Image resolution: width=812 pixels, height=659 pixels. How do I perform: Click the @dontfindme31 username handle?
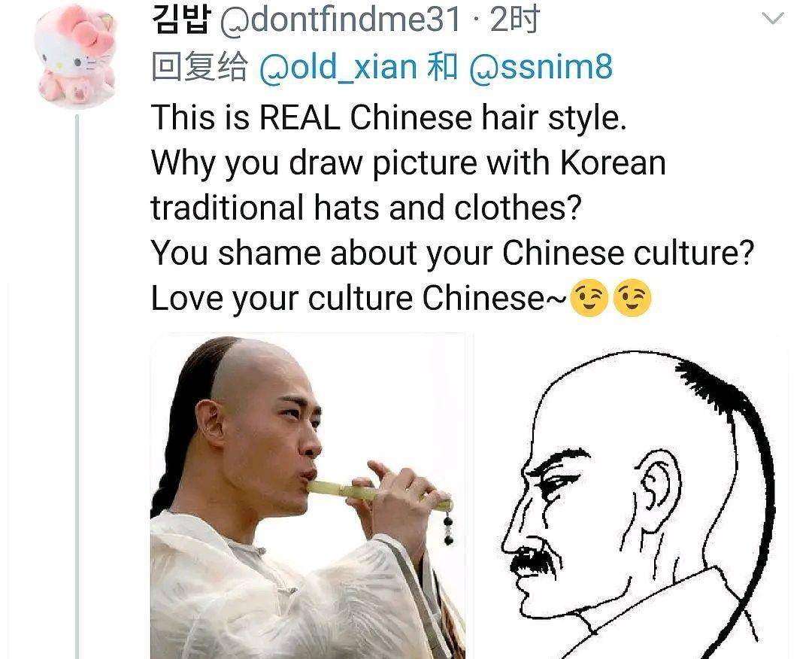click(341, 20)
